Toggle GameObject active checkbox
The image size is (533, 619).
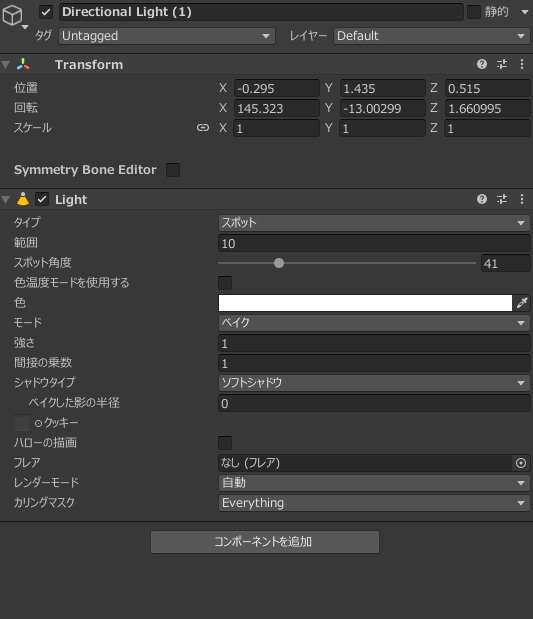46,12
